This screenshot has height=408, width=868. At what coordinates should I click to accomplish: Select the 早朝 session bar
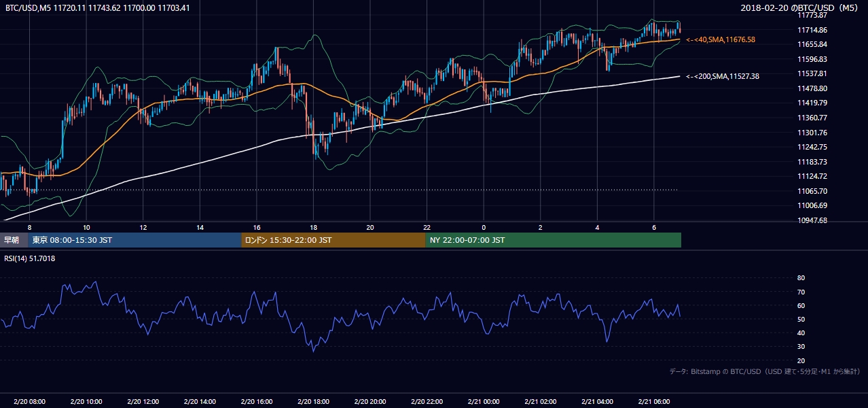(14, 240)
